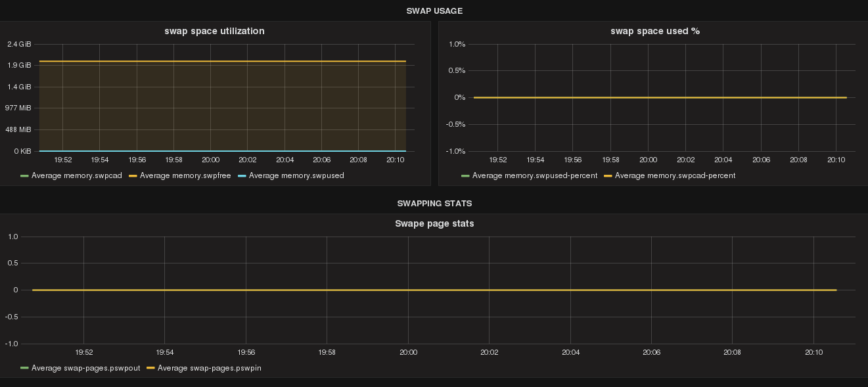
Task: Toggle the Average memory.swpused-percent series
Action: pos(535,175)
